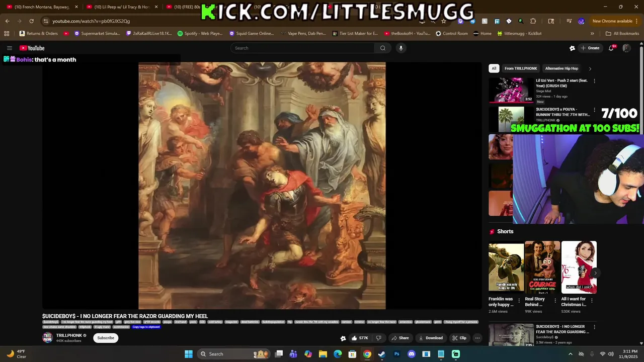Open the AI sparkle icon beside the like button

coord(343,338)
